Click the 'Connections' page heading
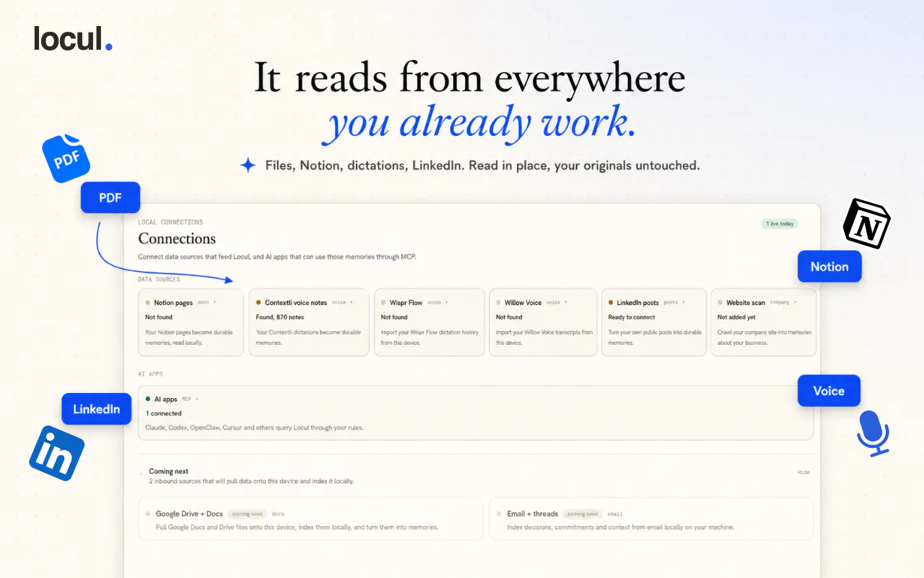Viewport: 924px width, 578px height. [x=177, y=238]
